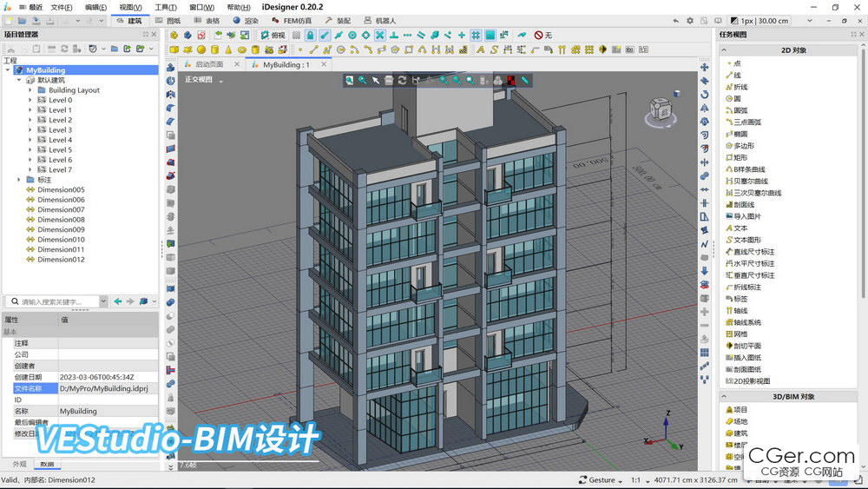
Task: Click the fit-all zoom icon in viewport bar
Action: point(349,80)
